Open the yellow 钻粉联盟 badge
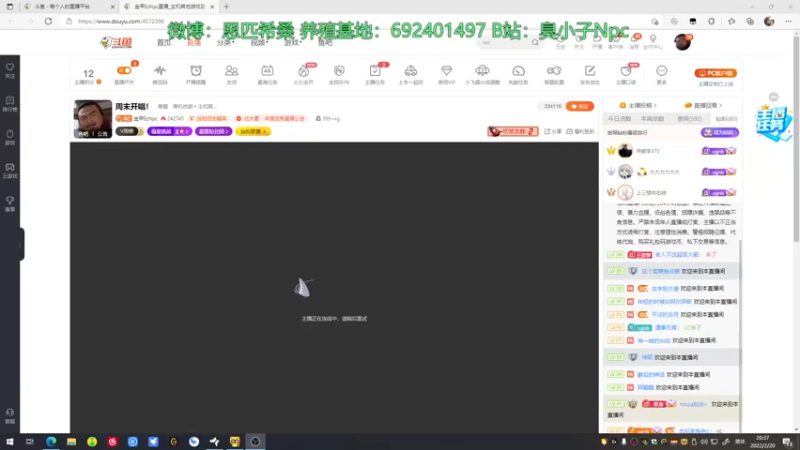800x450 pixels. tap(253, 131)
